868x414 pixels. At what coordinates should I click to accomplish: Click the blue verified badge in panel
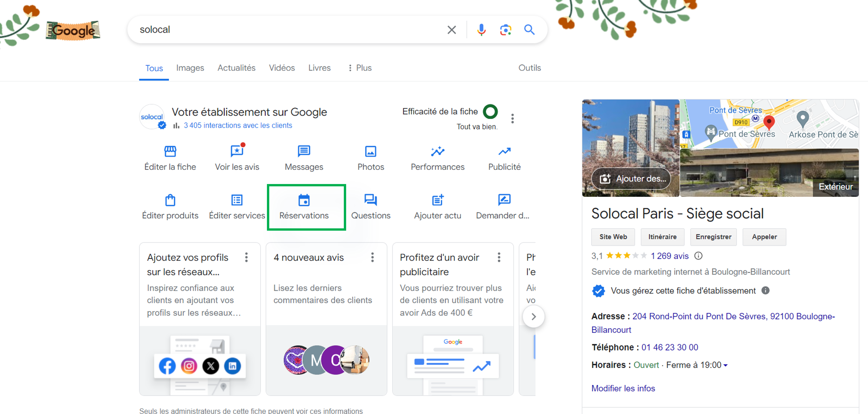point(599,291)
